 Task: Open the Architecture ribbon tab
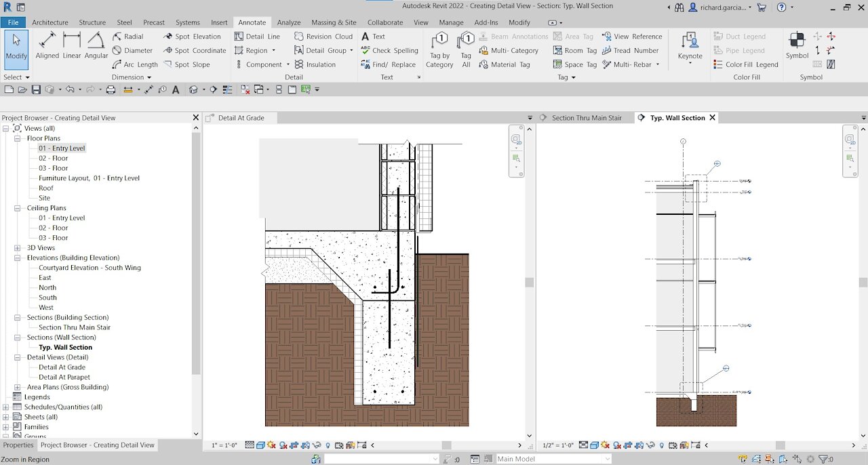[x=50, y=22]
